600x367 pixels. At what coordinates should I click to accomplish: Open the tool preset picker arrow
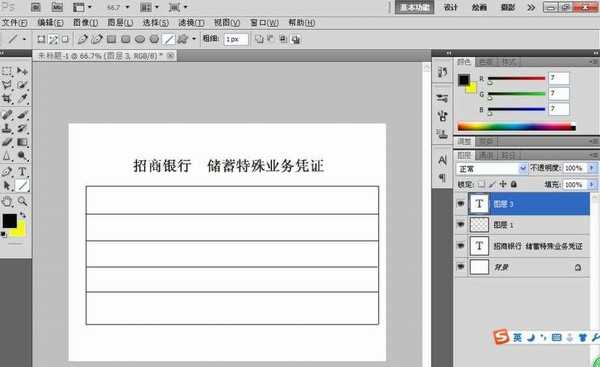[24, 39]
